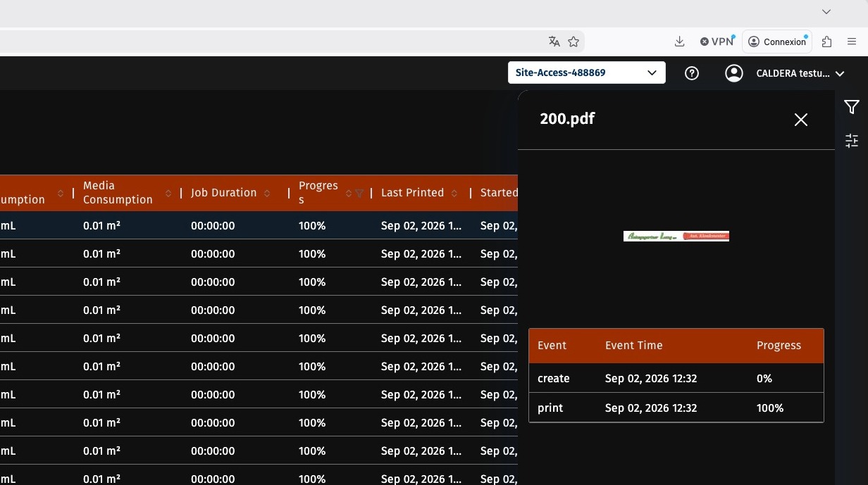Click the browser translate page icon

click(x=554, y=42)
